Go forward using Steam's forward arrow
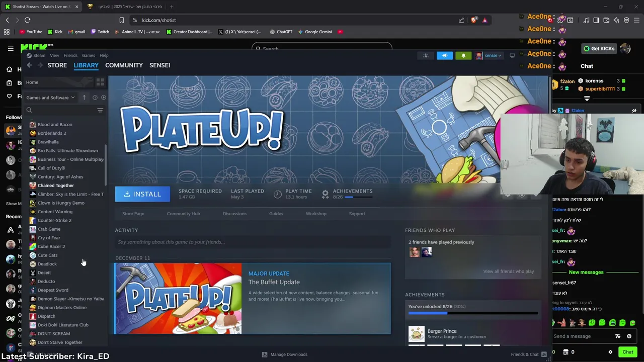 click(x=40, y=65)
